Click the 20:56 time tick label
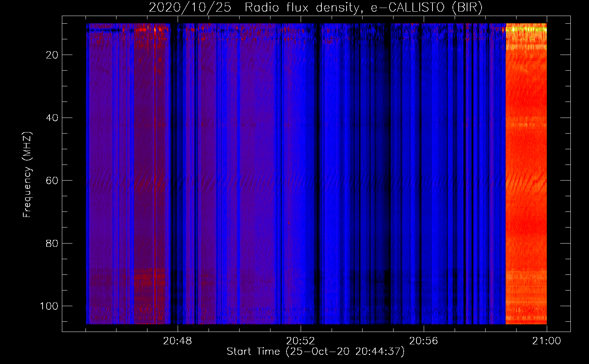This screenshot has height=364, width=589. [424, 341]
